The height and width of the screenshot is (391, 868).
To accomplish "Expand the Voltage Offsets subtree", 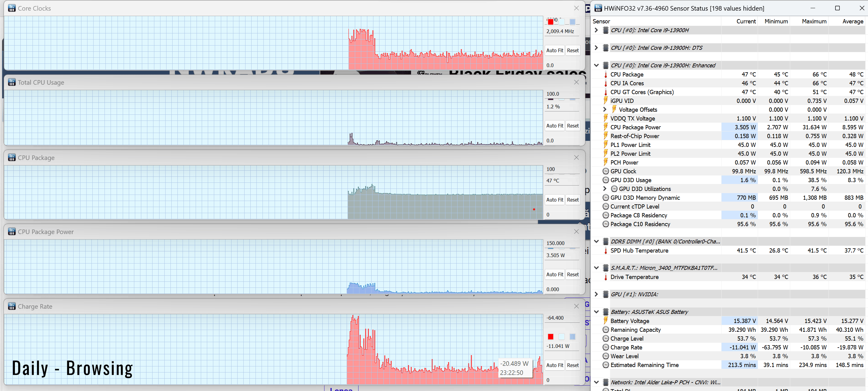I will point(605,110).
